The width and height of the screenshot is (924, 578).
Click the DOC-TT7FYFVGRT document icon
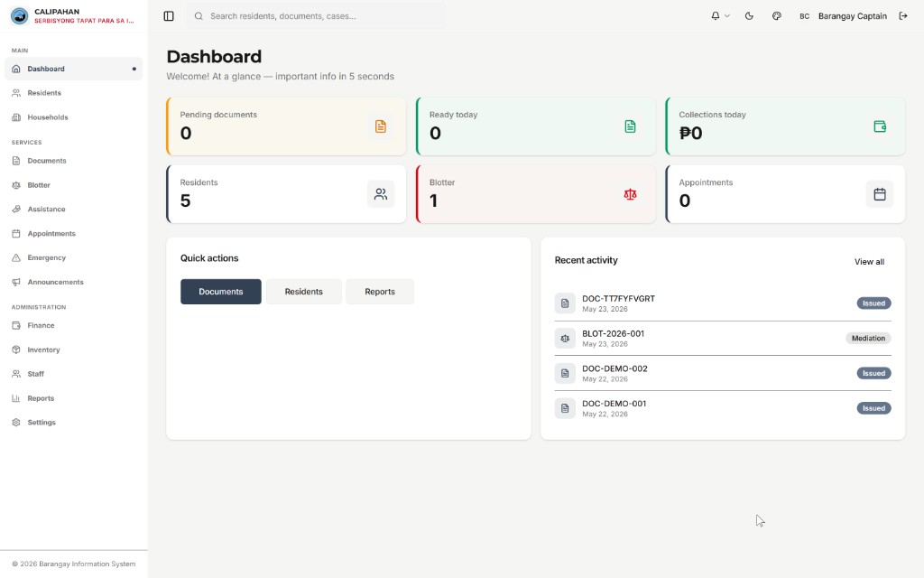pyautogui.click(x=565, y=303)
